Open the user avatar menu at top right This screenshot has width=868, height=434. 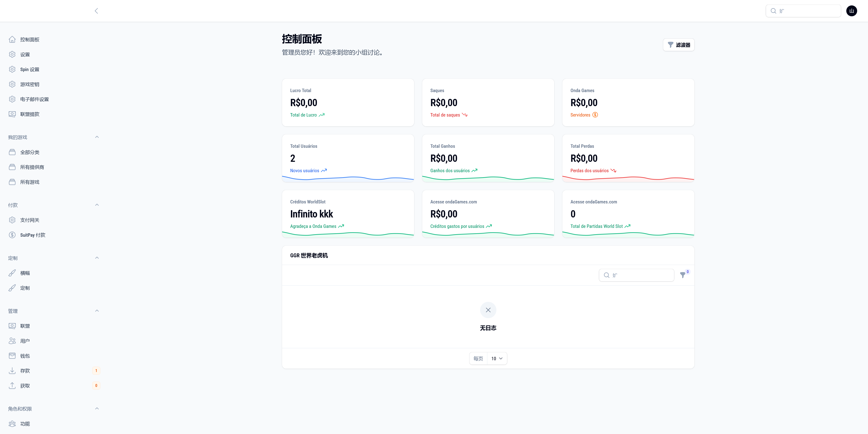851,11
